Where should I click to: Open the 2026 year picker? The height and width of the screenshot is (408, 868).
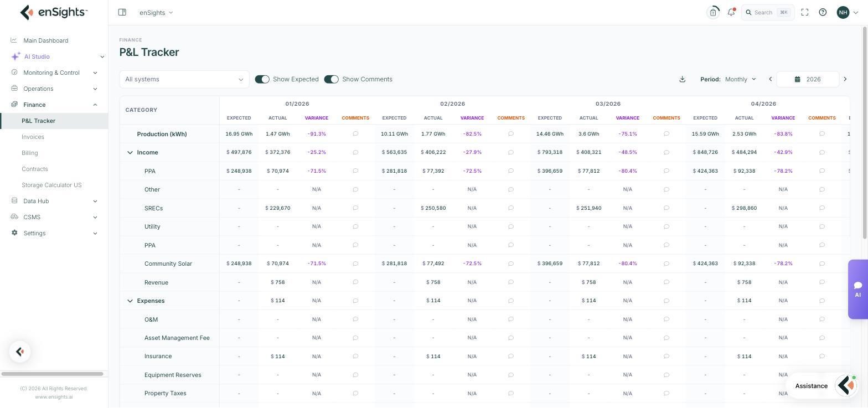pos(808,79)
